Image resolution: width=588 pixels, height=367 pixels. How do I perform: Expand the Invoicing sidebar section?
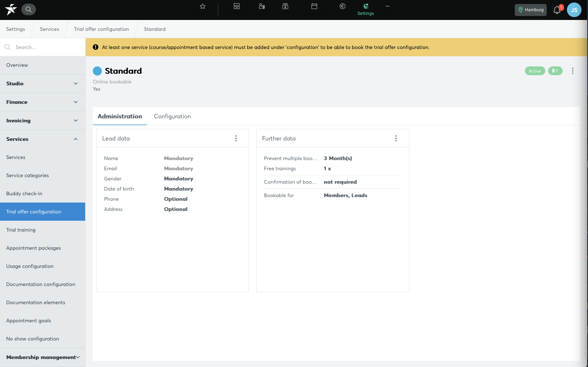coord(43,121)
